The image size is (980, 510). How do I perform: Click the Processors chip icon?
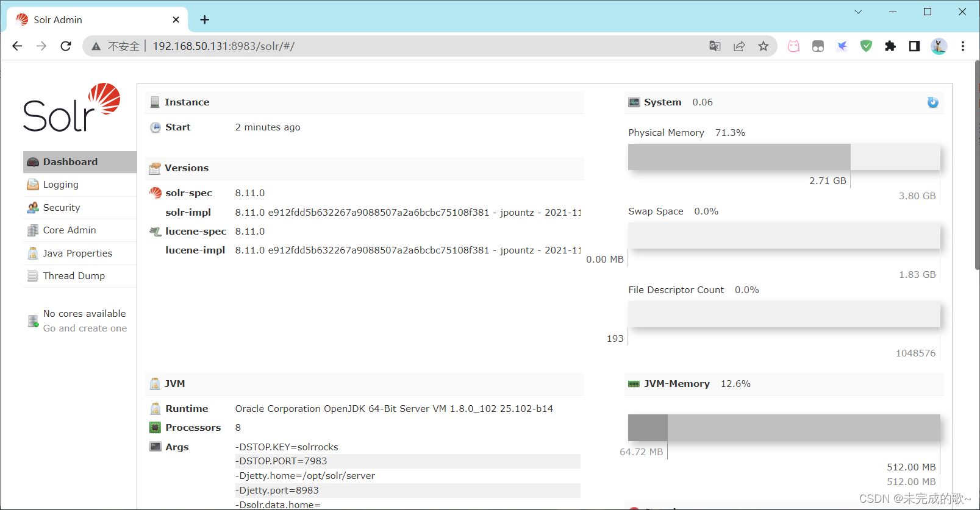click(156, 428)
